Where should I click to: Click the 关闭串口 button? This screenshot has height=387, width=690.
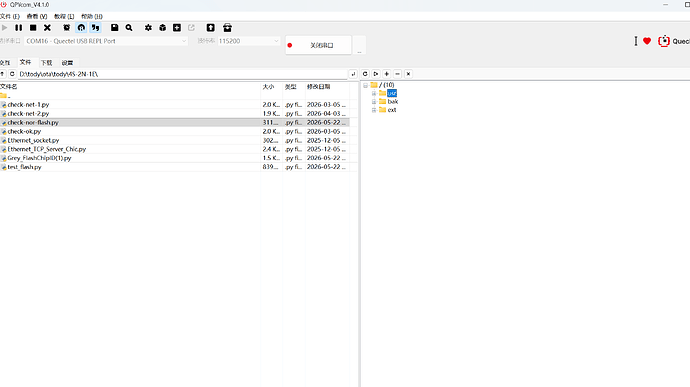coord(318,45)
